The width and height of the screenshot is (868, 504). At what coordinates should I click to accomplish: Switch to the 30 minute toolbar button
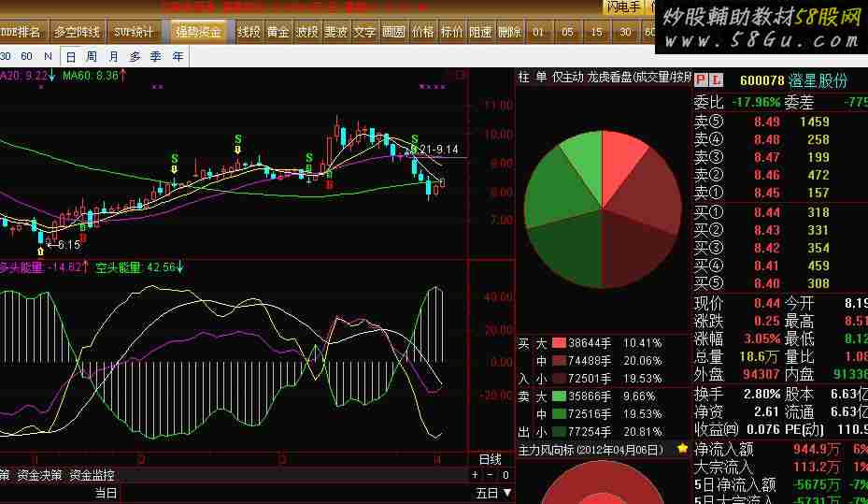[625, 32]
